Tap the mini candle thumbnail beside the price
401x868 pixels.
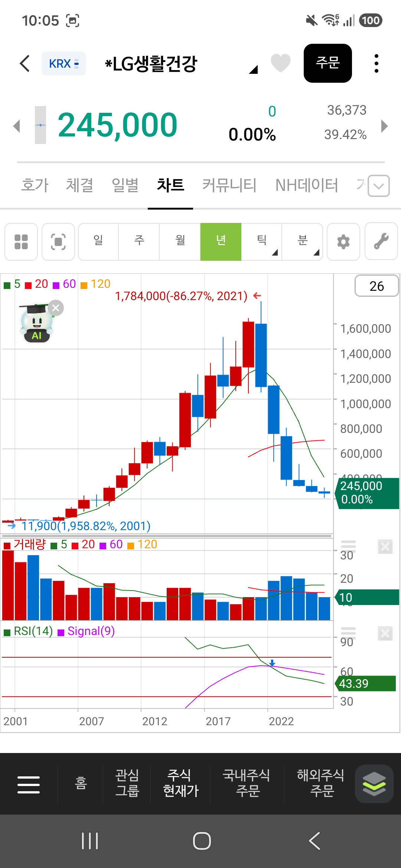coord(40,125)
